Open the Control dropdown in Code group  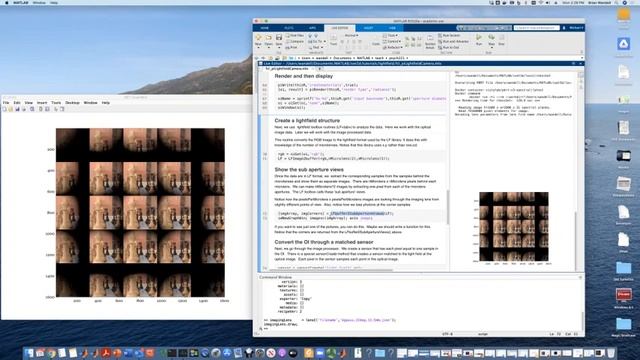(x=392, y=41)
